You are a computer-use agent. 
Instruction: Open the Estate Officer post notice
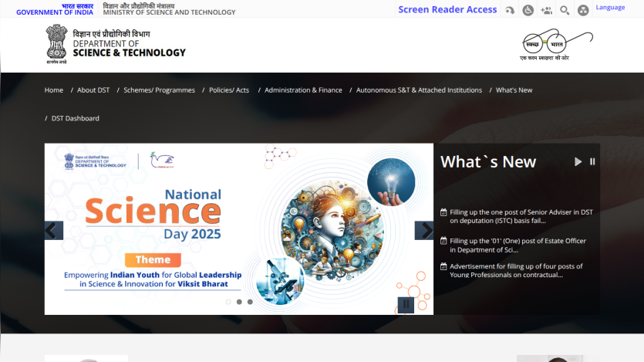(518, 245)
